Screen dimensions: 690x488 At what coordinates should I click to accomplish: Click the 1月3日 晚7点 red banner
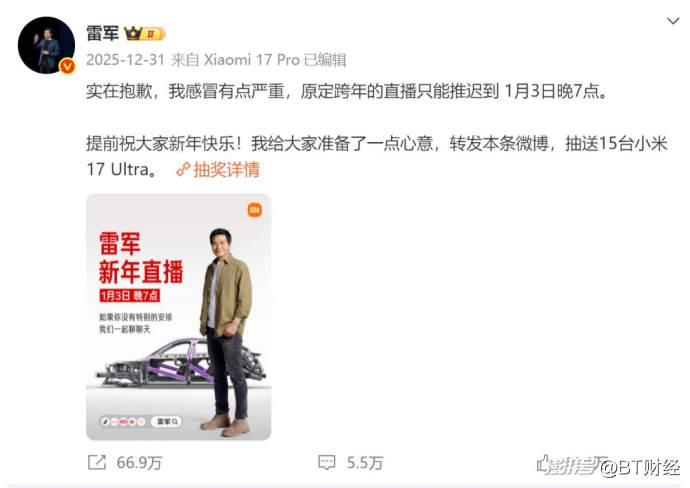tap(129, 295)
